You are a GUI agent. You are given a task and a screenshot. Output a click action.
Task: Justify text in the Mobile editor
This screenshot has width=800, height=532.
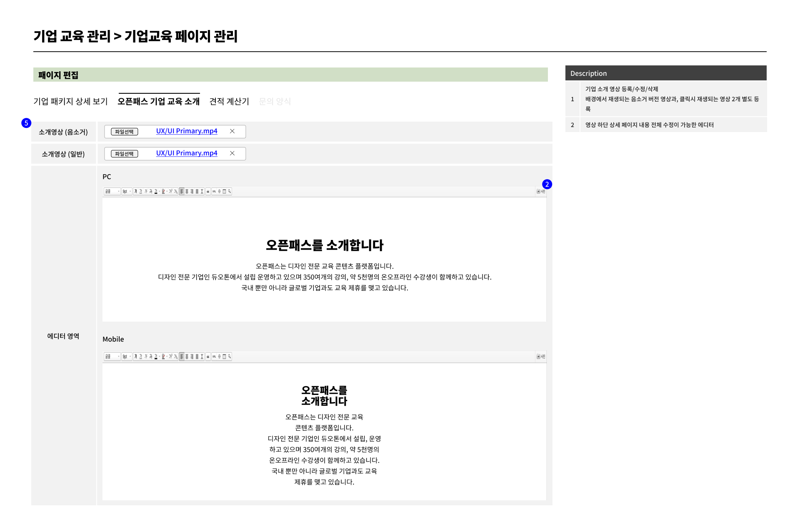197,356
